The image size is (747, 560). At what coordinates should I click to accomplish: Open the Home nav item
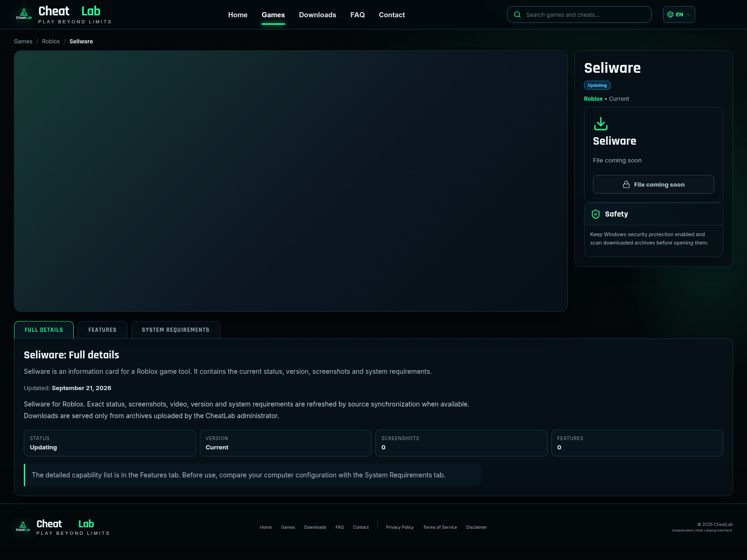tap(238, 15)
